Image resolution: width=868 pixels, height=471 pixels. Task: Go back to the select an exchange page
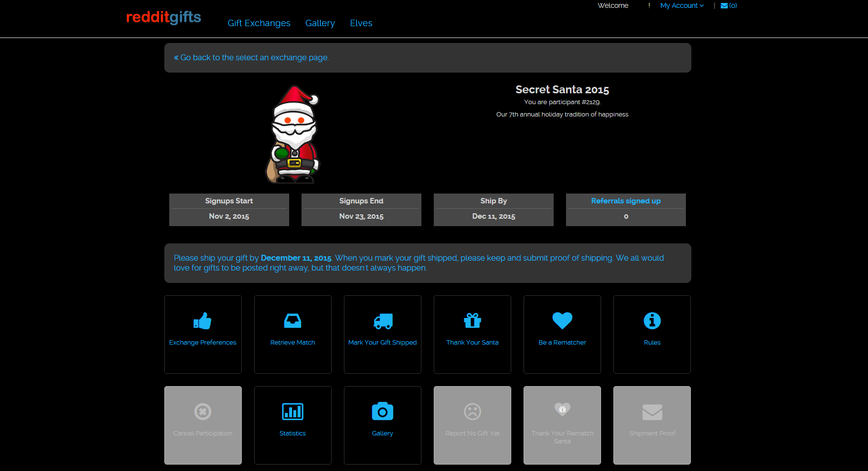(x=251, y=58)
